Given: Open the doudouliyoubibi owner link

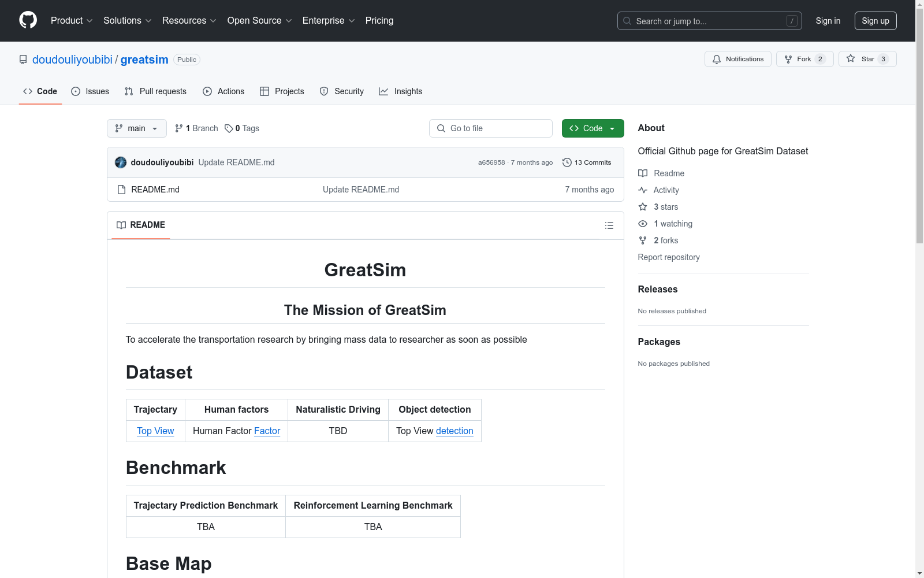Looking at the screenshot, I should [72, 60].
